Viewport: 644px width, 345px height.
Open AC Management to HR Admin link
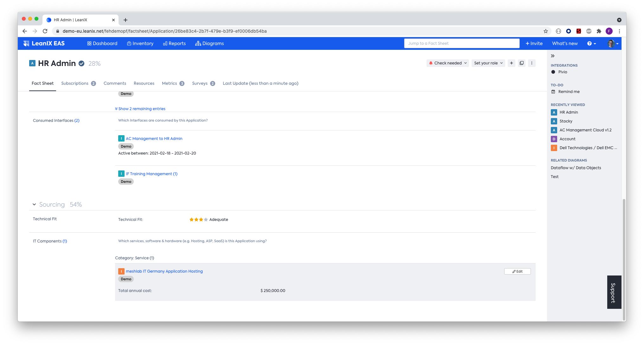(154, 139)
